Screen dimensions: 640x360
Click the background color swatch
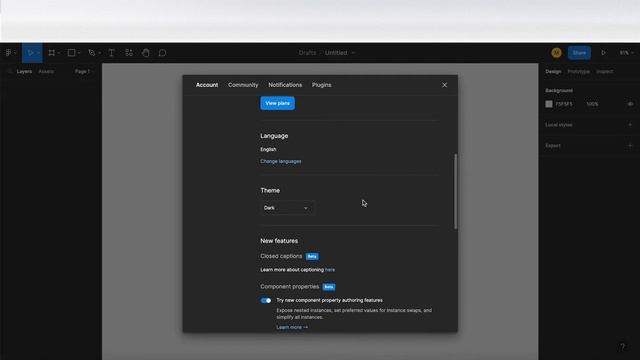click(549, 104)
